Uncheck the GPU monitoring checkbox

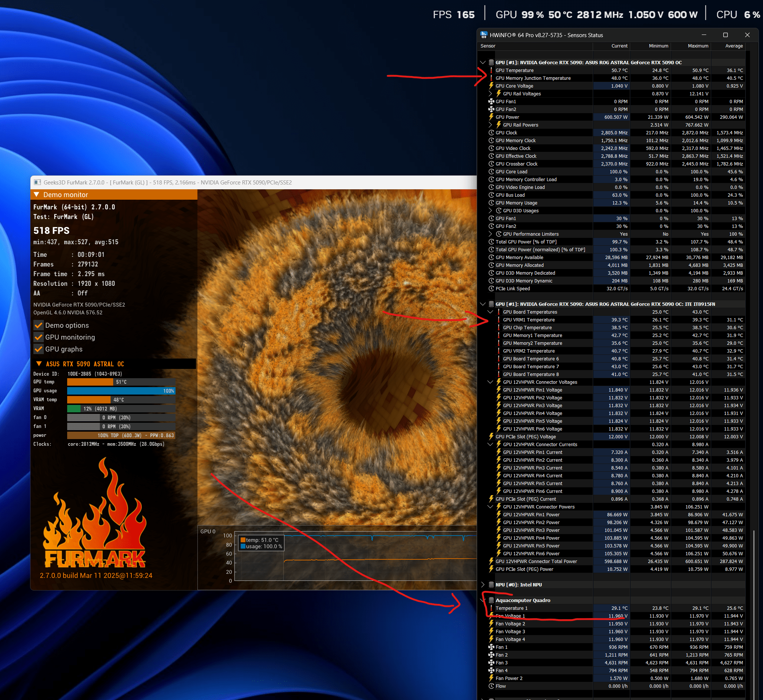click(38, 337)
